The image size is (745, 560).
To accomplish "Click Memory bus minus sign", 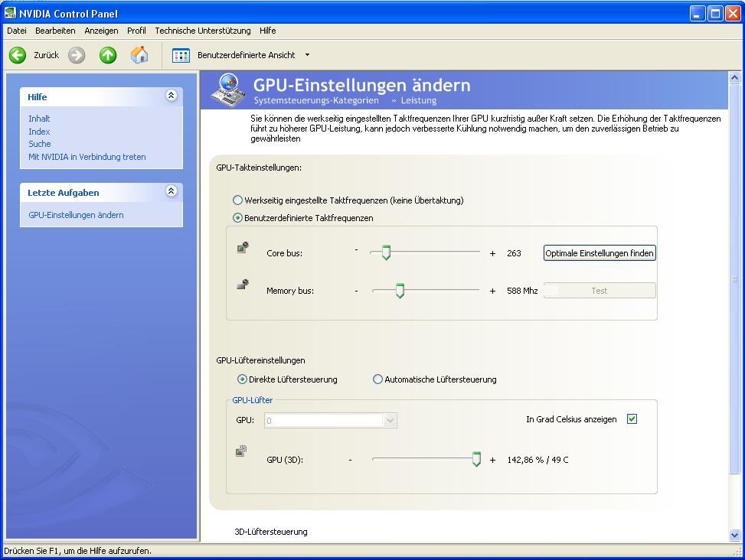I will point(356,291).
